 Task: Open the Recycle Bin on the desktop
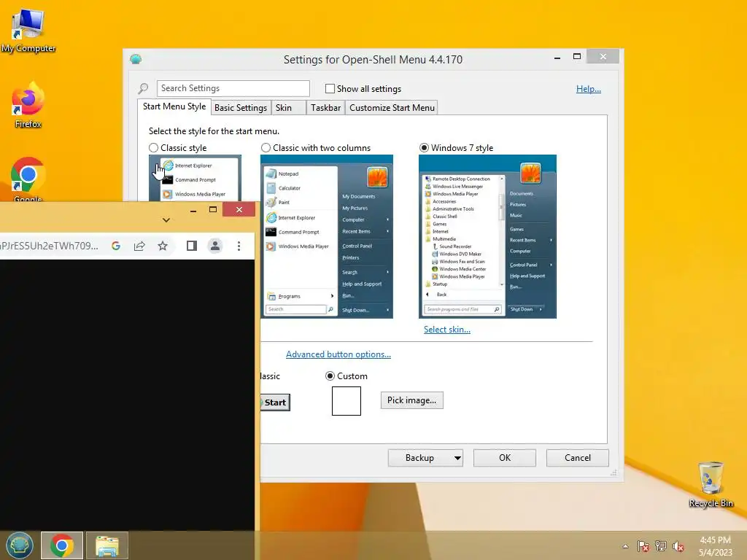711,484
